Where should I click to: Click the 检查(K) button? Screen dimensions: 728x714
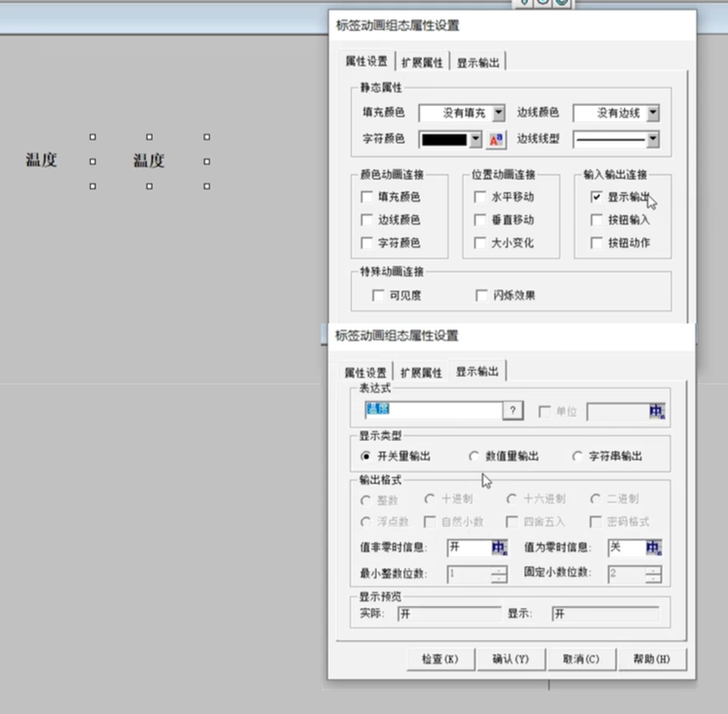440,659
